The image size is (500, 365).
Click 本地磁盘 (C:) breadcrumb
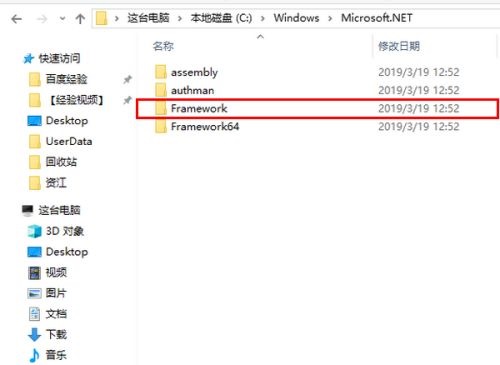pos(221,18)
